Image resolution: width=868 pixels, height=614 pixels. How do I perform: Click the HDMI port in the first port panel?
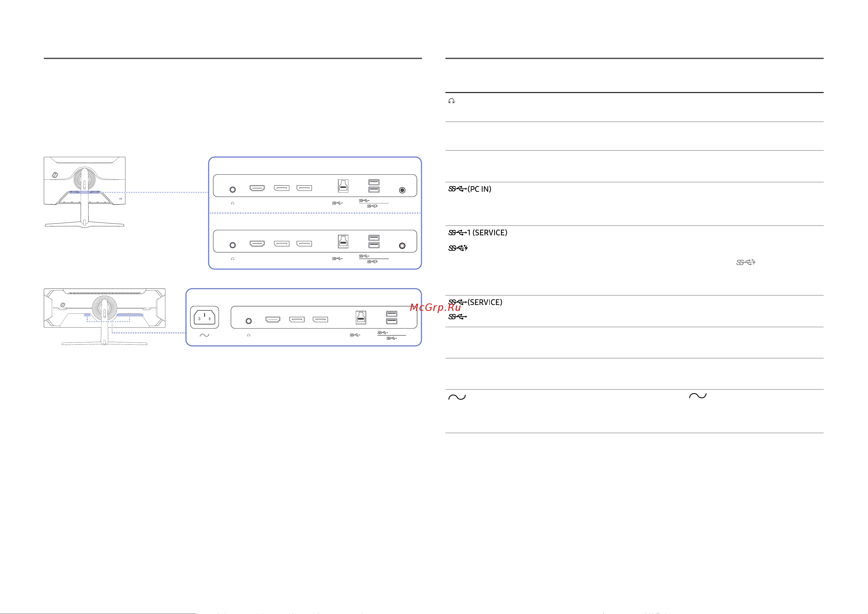point(257,188)
